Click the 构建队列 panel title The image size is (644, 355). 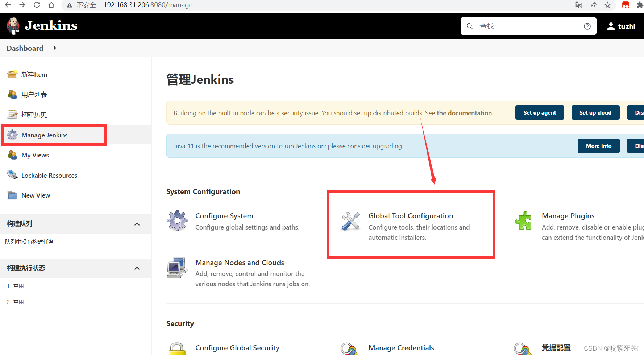tap(20, 224)
